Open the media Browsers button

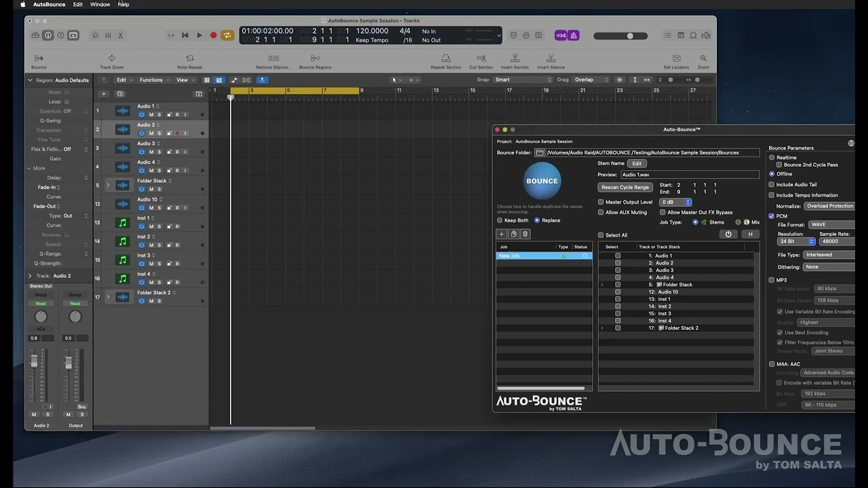[x=706, y=35]
